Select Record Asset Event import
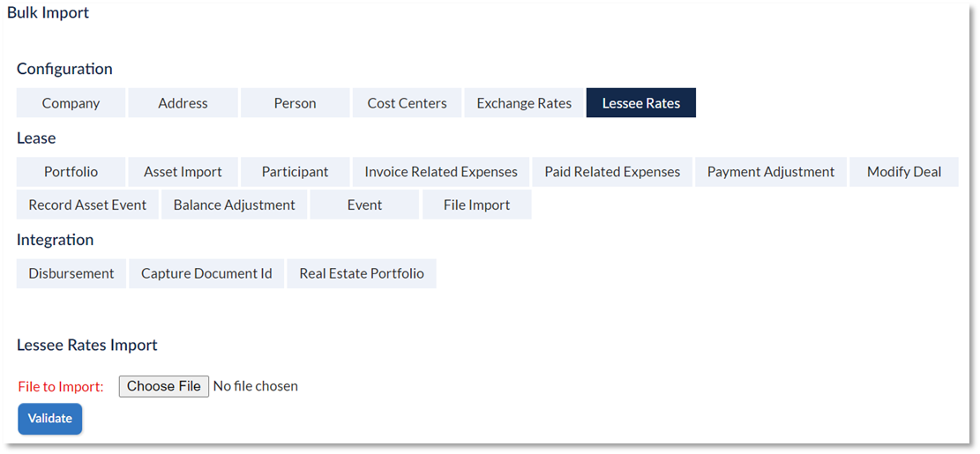This screenshot has width=980, height=454. (87, 205)
